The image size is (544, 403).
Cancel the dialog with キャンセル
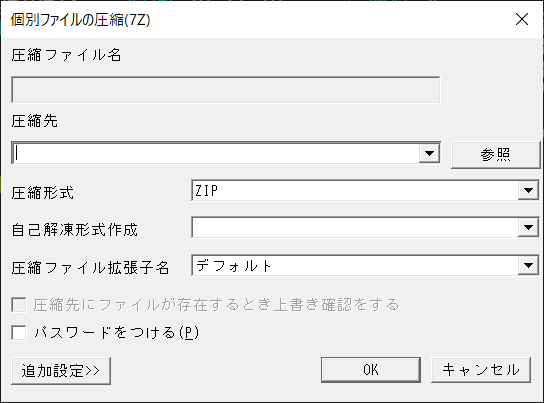click(x=481, y=370)
